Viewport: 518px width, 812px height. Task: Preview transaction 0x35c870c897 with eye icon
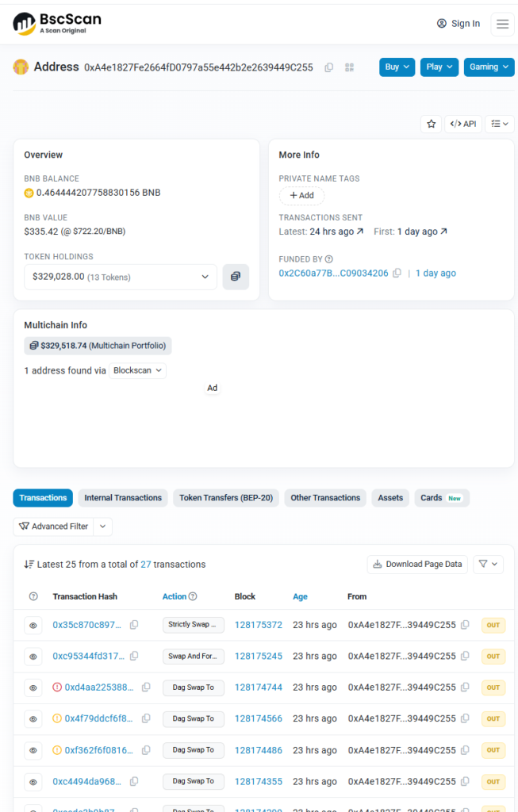(x=33, y=625)
